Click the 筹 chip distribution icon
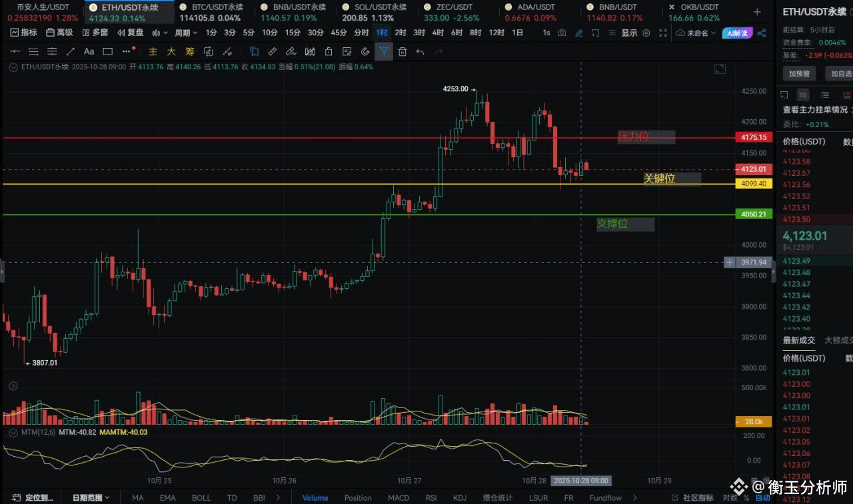 190,51
